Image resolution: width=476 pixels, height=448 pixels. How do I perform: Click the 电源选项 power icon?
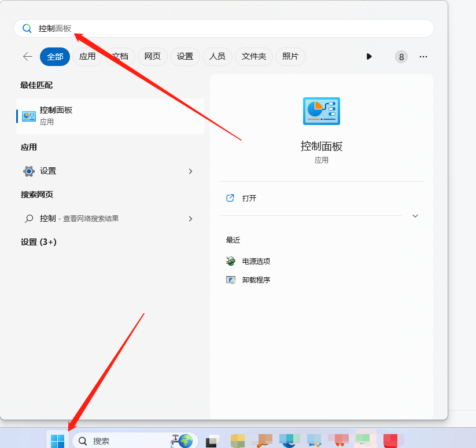click(231, 261)
